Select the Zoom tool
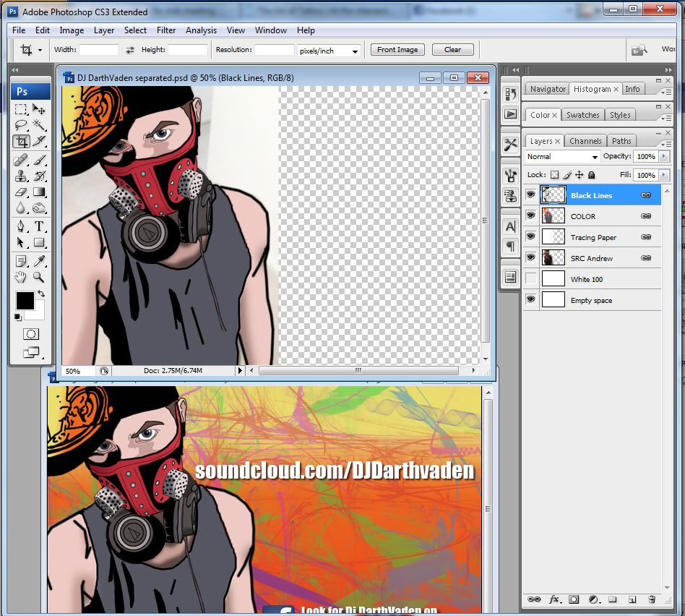Screen dimensions: 685x616 point(39,277)
